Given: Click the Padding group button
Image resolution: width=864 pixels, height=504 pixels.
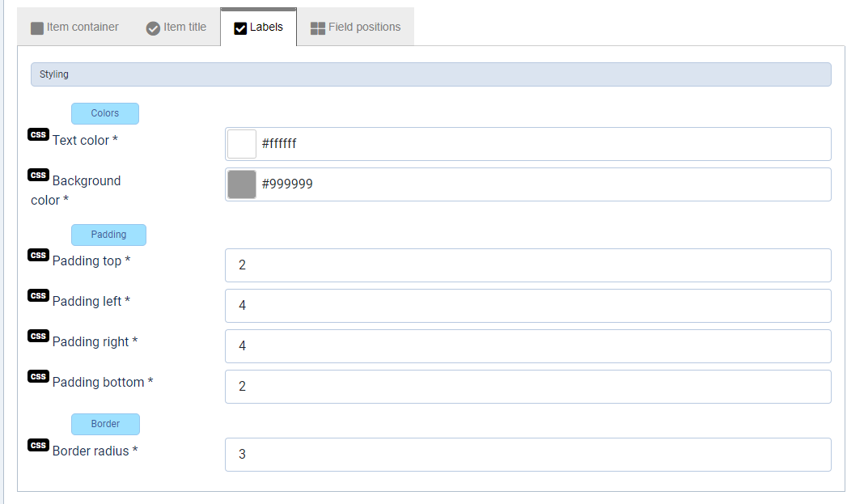Looking at the screenshot, I should click(108, 235).
